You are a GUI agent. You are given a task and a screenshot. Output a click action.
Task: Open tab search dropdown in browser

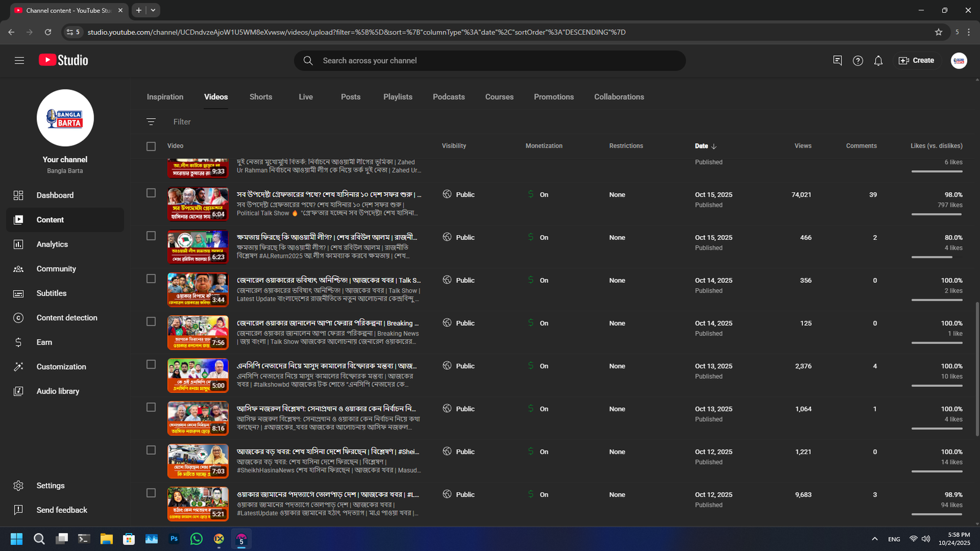point(153,10)
